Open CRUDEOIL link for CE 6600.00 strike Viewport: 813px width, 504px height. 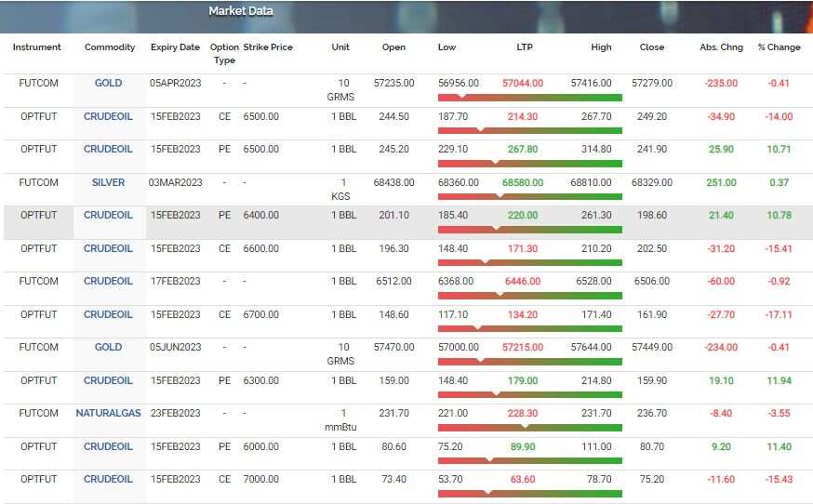tap(108, 249)
